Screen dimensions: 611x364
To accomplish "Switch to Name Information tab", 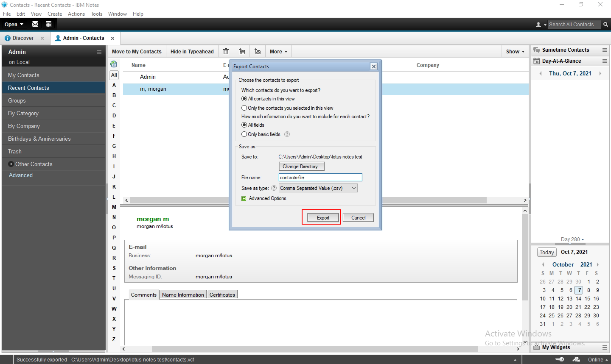I will tap(183, 295).
